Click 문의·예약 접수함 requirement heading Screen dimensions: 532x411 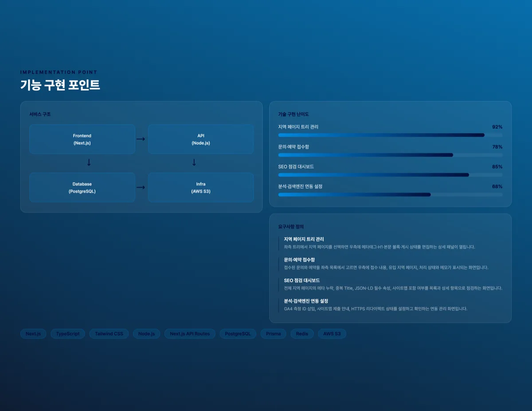tap(299, 260)
